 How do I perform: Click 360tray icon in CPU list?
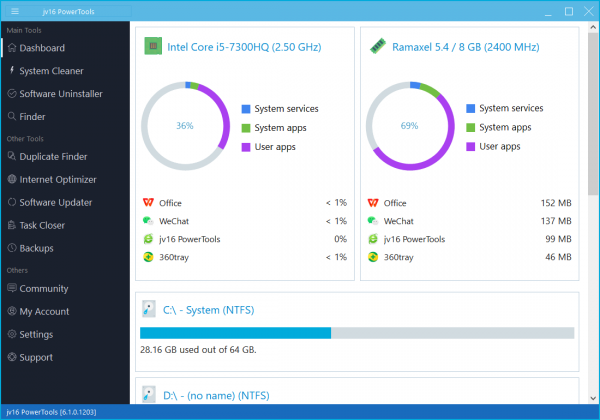pyautogui.click(x=148, y=257)
